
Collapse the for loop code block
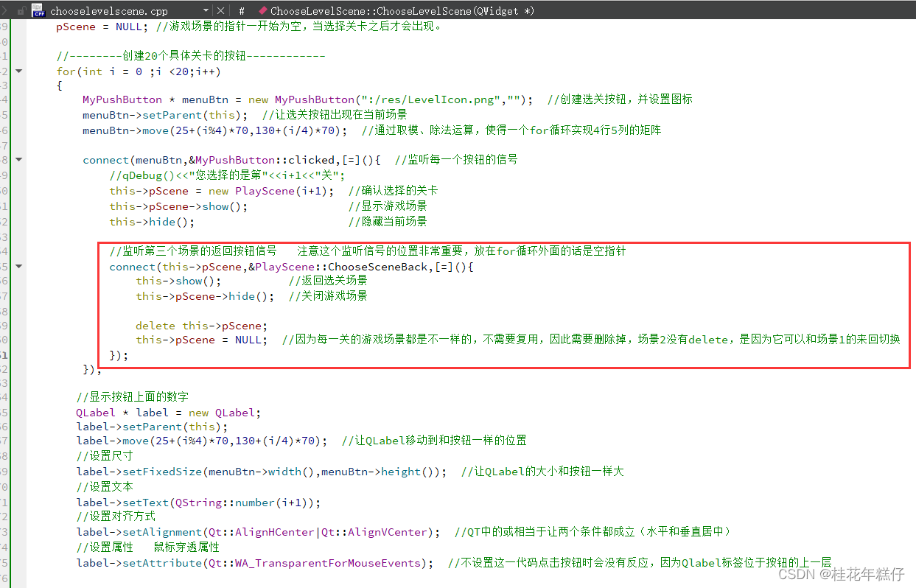pyautogui.click(x=18, y=71)
